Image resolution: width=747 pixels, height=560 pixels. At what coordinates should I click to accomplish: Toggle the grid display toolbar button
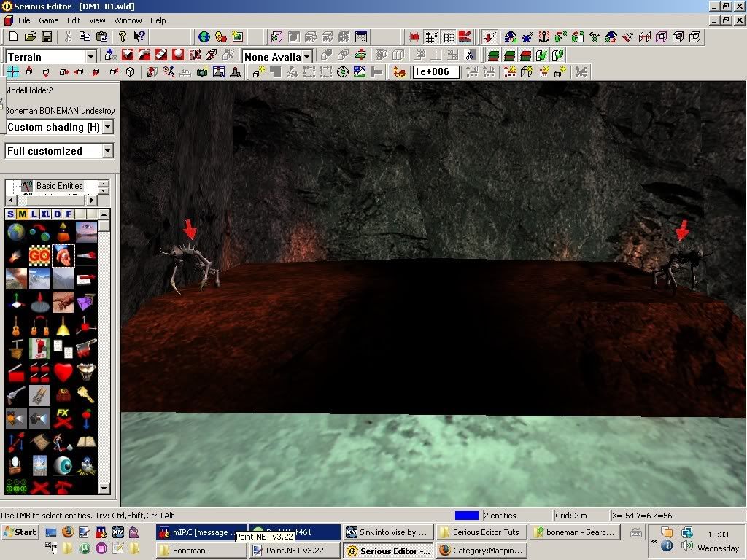[449, 36]
